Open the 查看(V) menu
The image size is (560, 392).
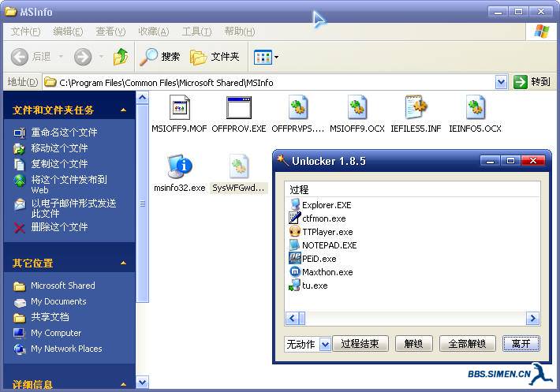click(110, 32)
